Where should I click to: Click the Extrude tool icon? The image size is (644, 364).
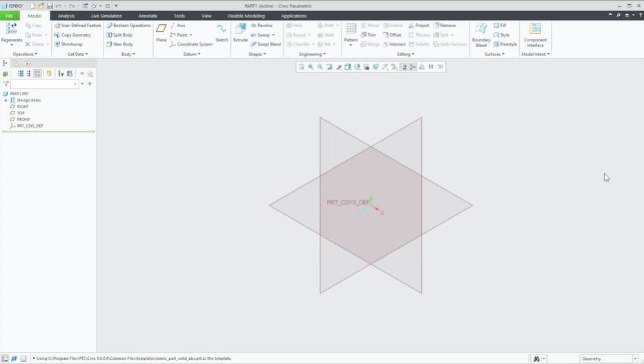point(240,29)
